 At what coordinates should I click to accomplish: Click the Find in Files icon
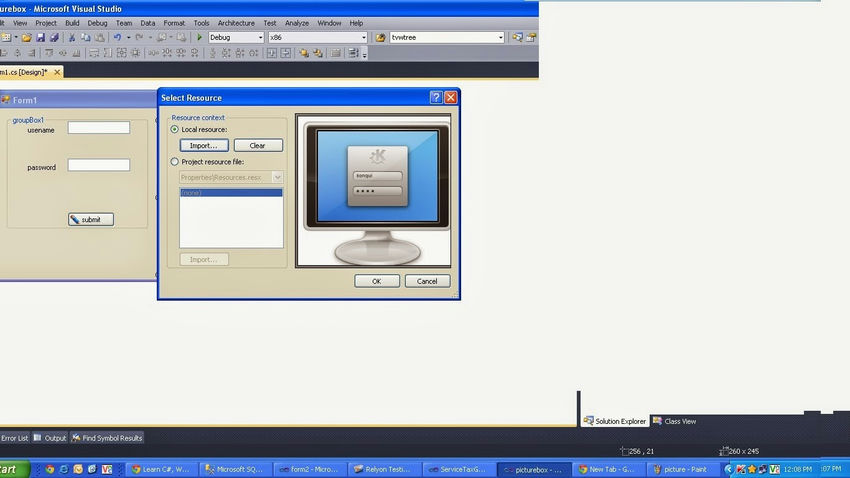tap(381, 37)
